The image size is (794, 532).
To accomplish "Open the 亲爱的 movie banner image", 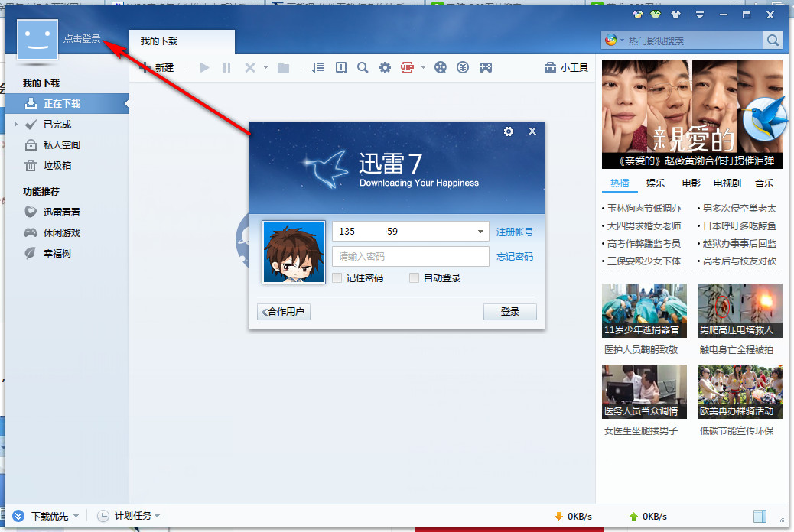I will point(691,114).
